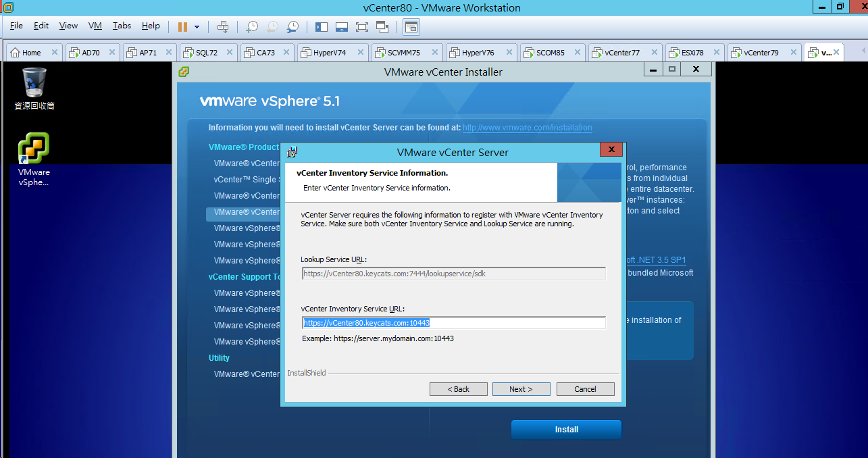The height and width of the screenshot is (458, 868).
Task: Close the SCVMM75 tab
Action: tap(434, 52)
